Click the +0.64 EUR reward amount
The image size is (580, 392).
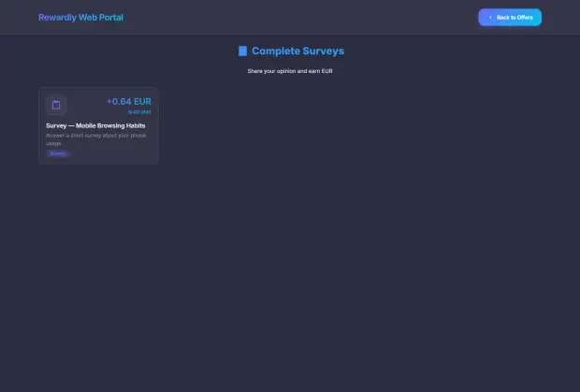click(x=129, y=101)
